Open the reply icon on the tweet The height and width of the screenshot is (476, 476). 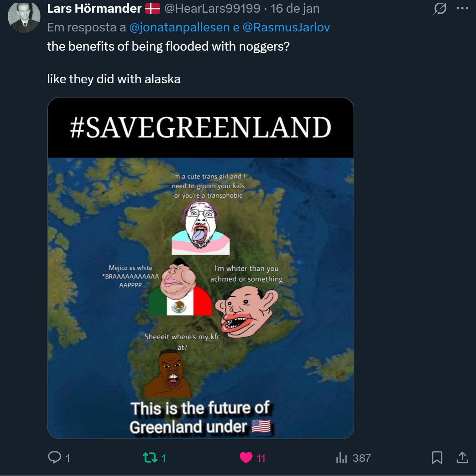(x=55, y=458)
